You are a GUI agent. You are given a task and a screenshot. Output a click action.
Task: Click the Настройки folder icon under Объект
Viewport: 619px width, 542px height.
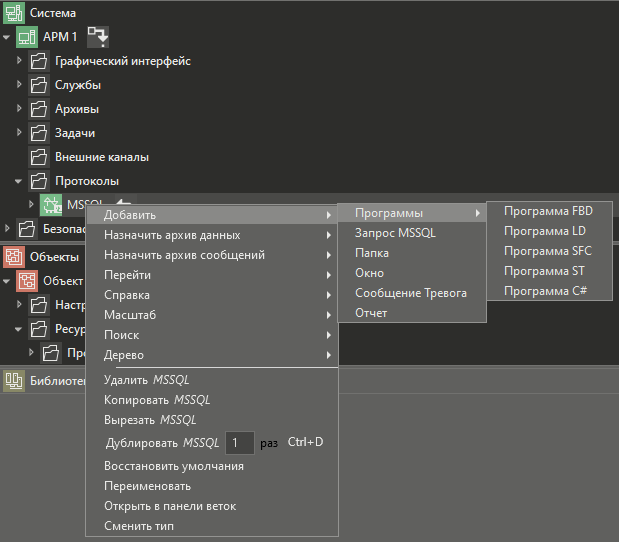(x=39, y=305)
